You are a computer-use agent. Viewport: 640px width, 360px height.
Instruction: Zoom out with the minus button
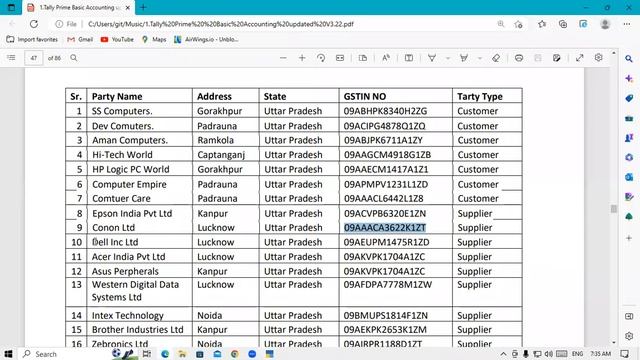pyautogui.click(x=283, y=58)
